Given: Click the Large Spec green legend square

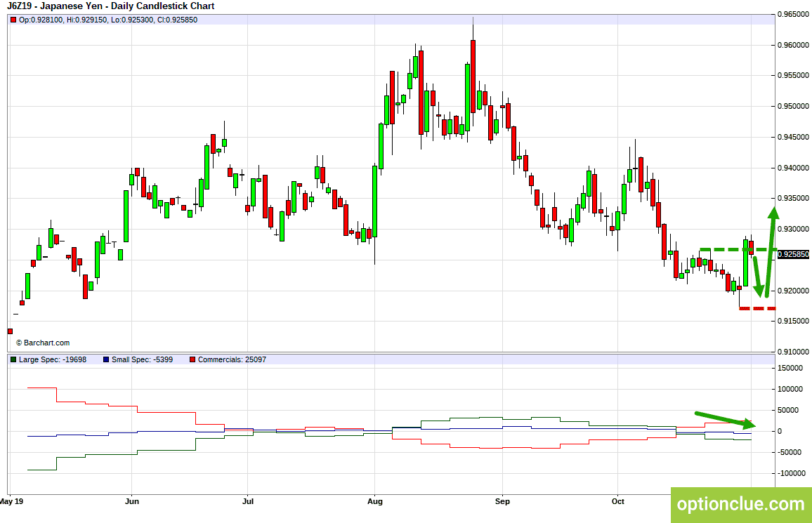Looking at the screenshot, I should pyautogui.click(x=13, y=359).
